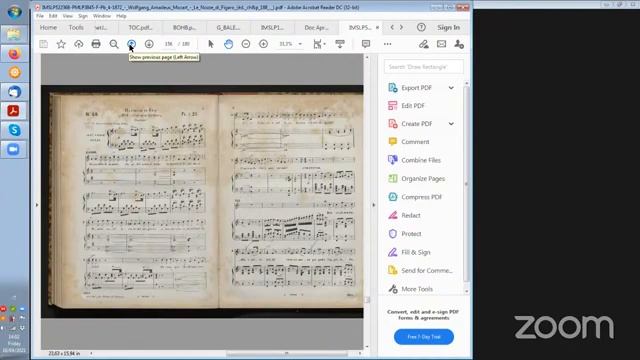Open more tools ellipsis in toolbar
This screenshot has width=640, height=360.
(387, 44)
